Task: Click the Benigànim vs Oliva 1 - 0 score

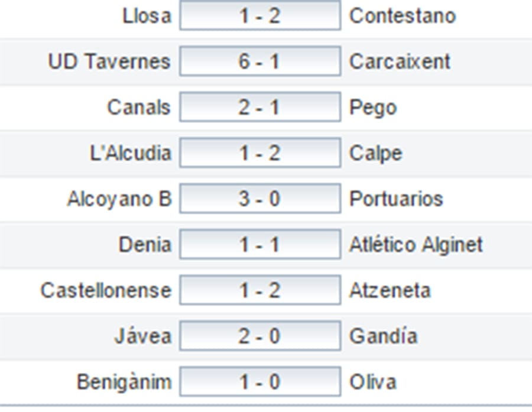Action: (260, 382)
